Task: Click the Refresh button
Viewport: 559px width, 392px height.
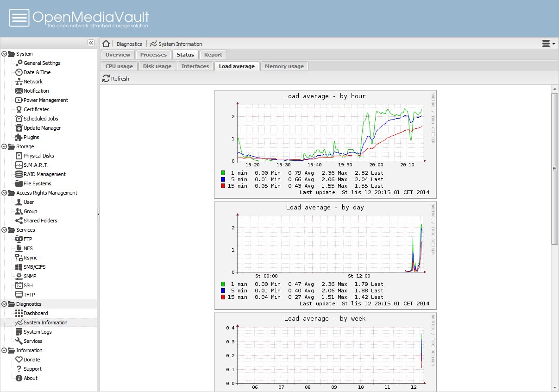Action: (116, 79)
